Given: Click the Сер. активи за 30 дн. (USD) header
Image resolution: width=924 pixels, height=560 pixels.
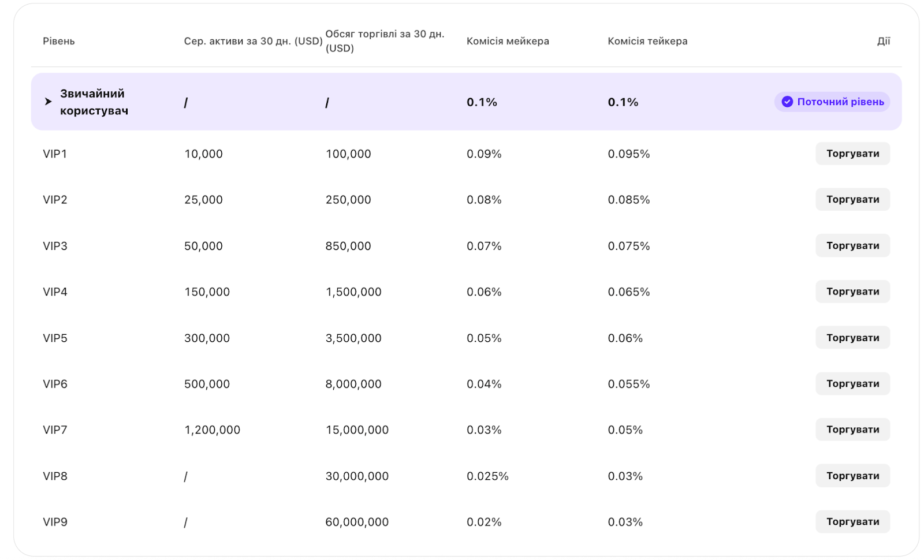Looking at the screenshot, I should click(253, 41).
